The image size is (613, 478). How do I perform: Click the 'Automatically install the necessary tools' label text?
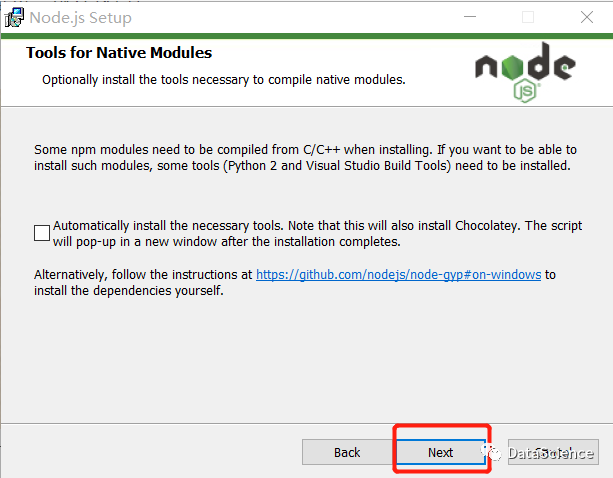coord(317,234)
